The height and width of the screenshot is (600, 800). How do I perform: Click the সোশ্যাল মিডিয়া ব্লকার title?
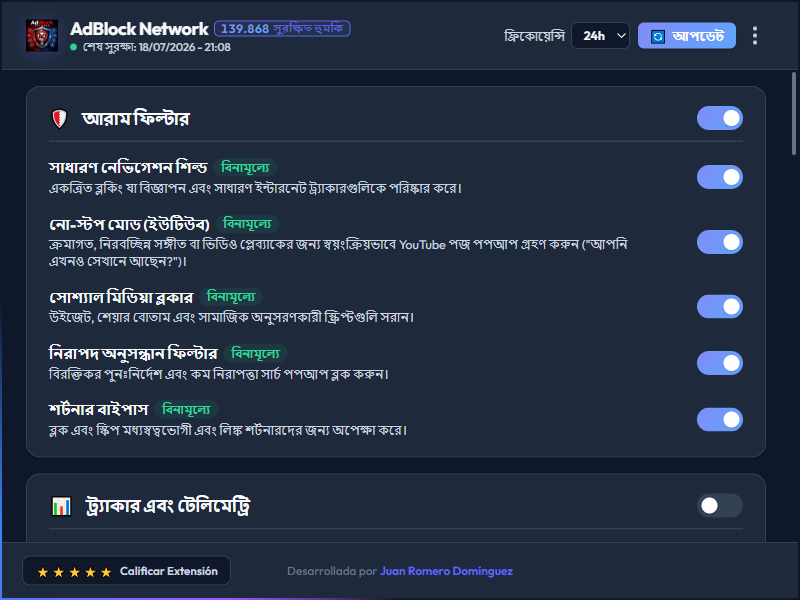click(121, 297)
